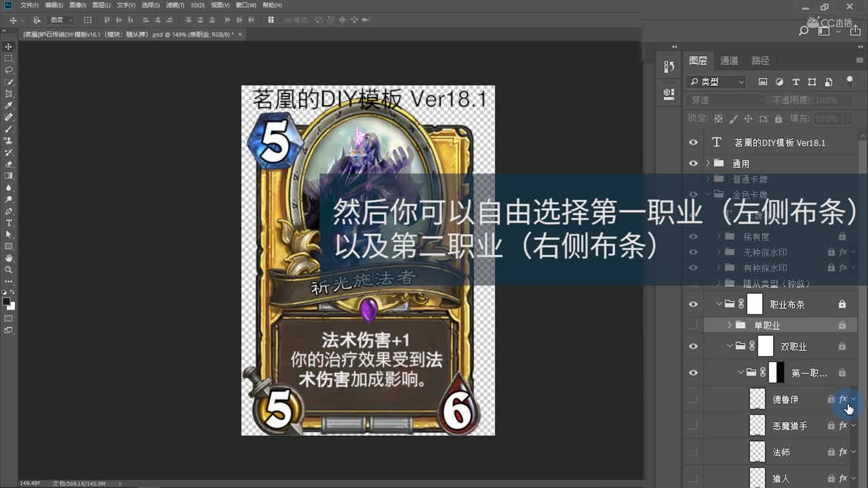868x488 pixels.
Task: Filter layers by pixel layer icon
Action: pos(763,82)
